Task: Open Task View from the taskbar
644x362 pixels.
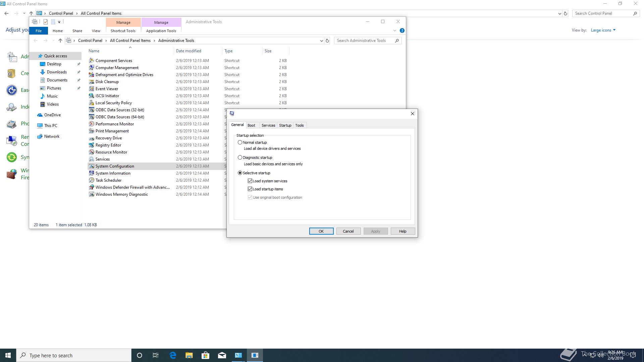Action: pyautogui.click(x=156, y=355)
